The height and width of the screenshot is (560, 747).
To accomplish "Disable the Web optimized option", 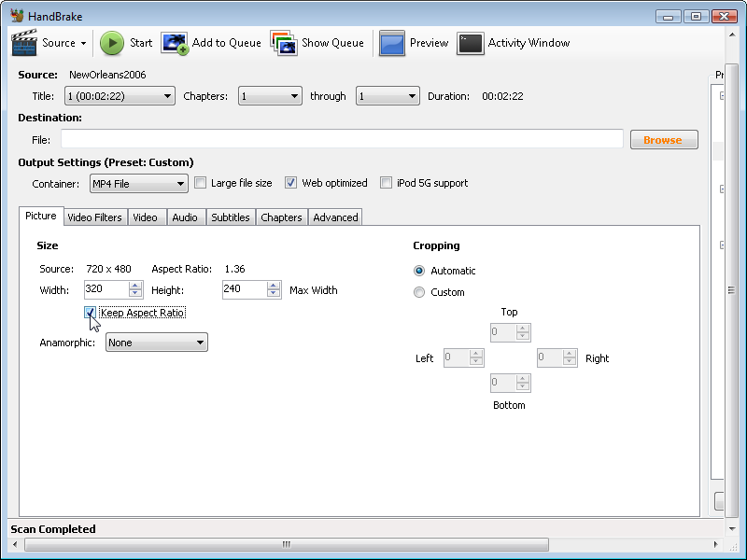I will [x=290, y=182].
